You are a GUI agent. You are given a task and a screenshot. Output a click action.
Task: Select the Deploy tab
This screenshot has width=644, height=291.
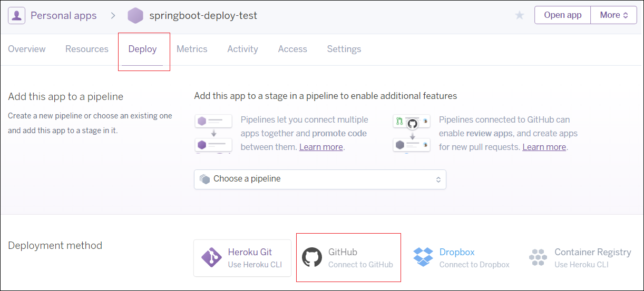click(x=143, y=49)
